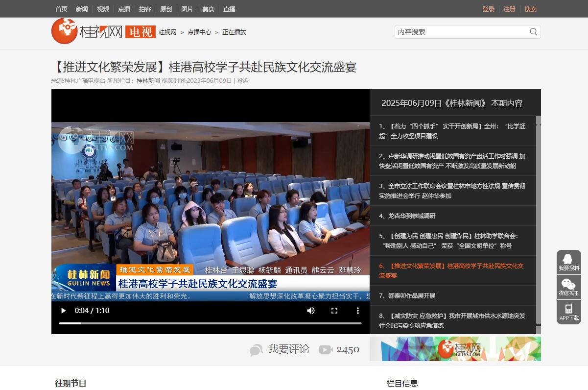Open the 我要报料 QQ sidebar icon
Viewport: 588px width, 390px height.
[x=568, y=262]
